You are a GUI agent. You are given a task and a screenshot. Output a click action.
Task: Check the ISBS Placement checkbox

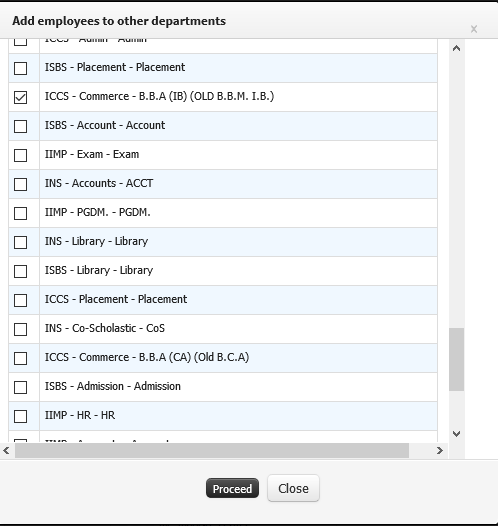pos(20,68)
